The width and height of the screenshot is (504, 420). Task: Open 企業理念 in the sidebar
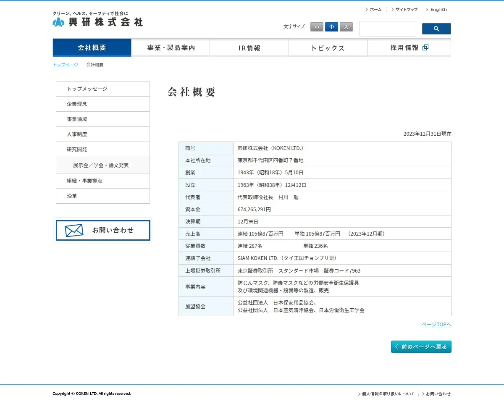click(x=103, y=104)
